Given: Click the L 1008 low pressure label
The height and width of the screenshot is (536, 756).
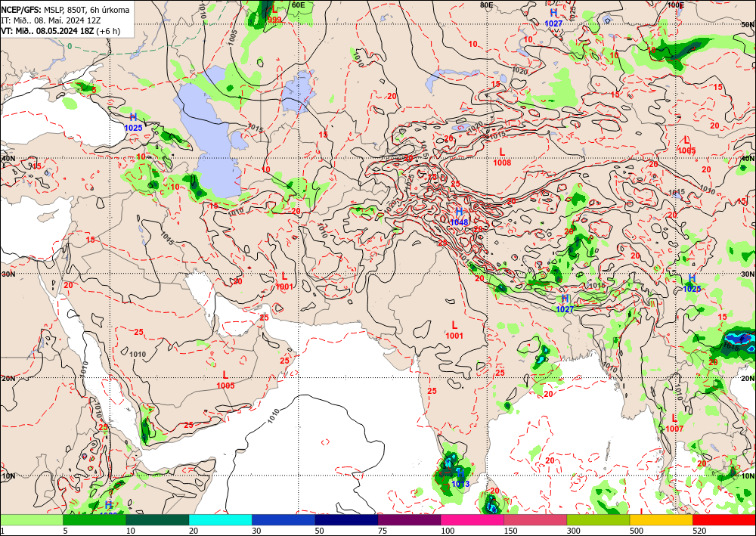Looking at the screenshot, I should pos(502,157).
